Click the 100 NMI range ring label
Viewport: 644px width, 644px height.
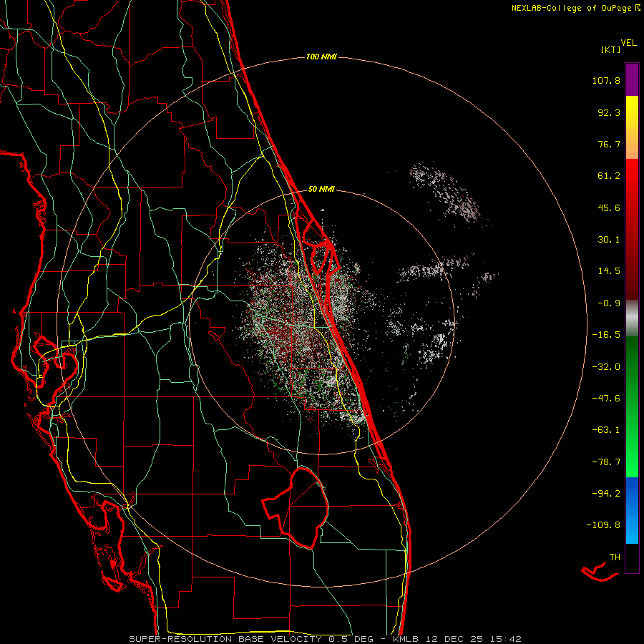pos(321,57)
